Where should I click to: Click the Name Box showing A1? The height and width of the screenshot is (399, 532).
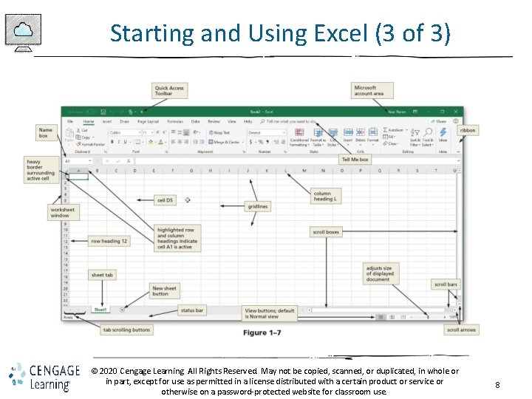[78, 161]
